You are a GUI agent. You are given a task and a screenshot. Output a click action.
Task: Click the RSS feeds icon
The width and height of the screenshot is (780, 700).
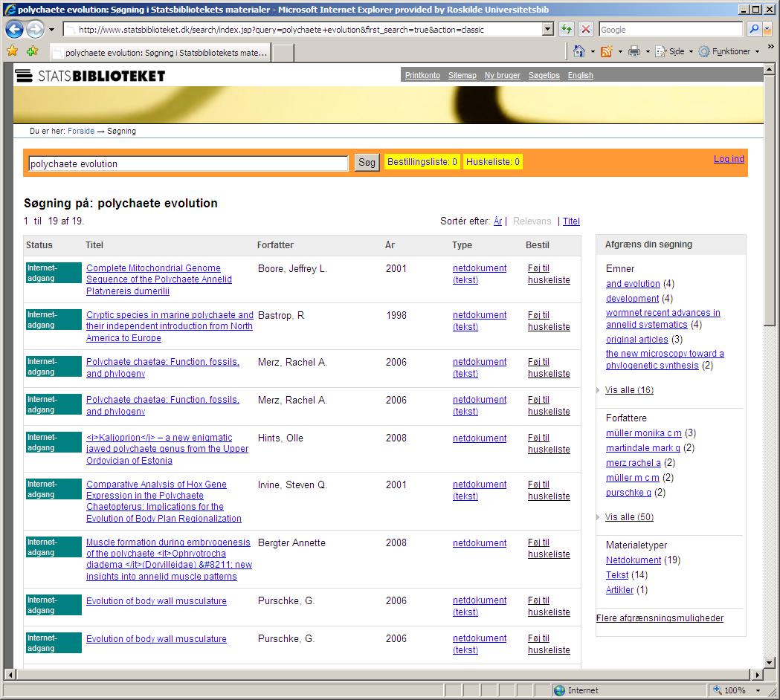606,51
